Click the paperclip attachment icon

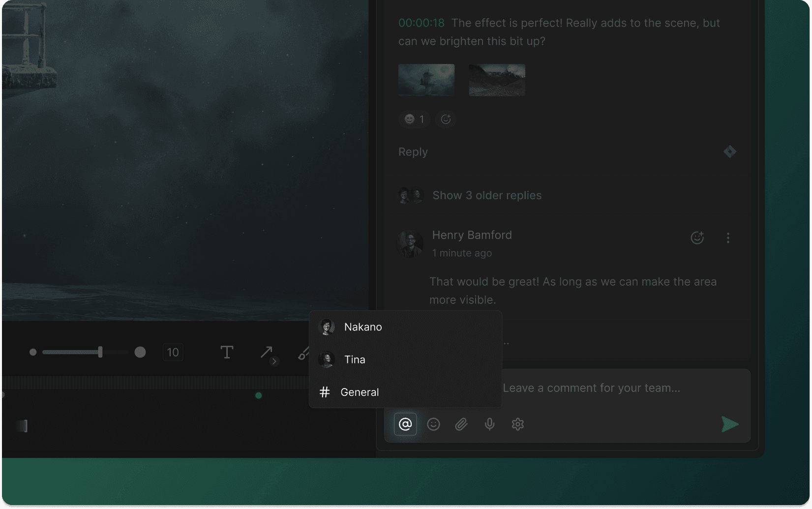pos(461,424)
